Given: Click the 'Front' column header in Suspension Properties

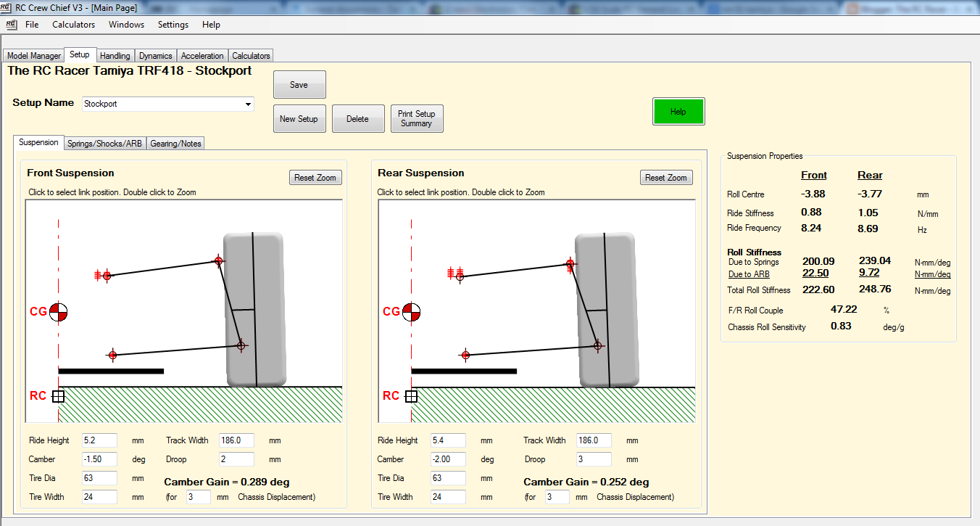Looking at the screenshot, I should 814,176.
